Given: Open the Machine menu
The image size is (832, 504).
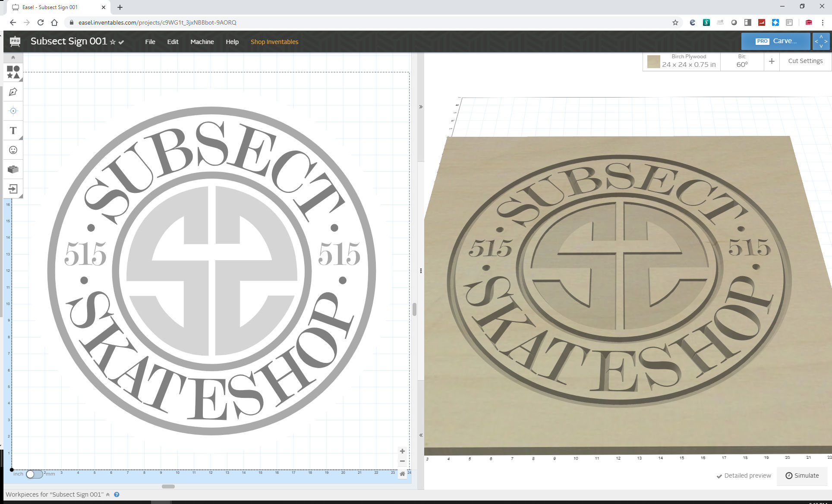Looking at the screenshot, I should (x=202, y=42).
